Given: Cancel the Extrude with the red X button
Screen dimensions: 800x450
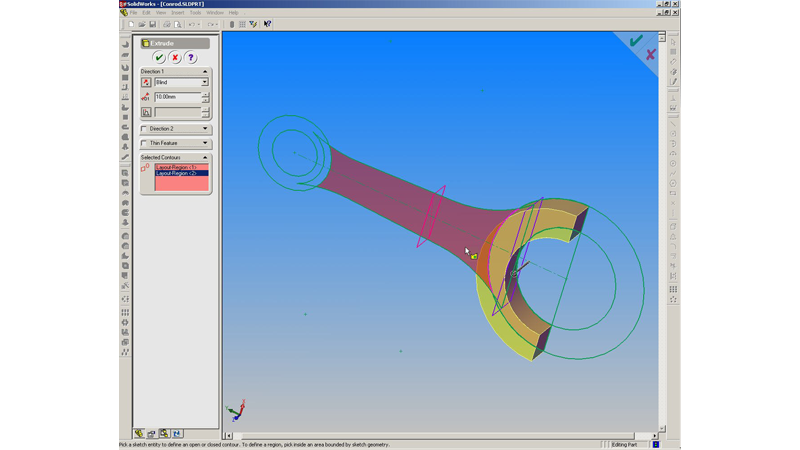Looking at the screenshot, I should [x=175, y=58].
